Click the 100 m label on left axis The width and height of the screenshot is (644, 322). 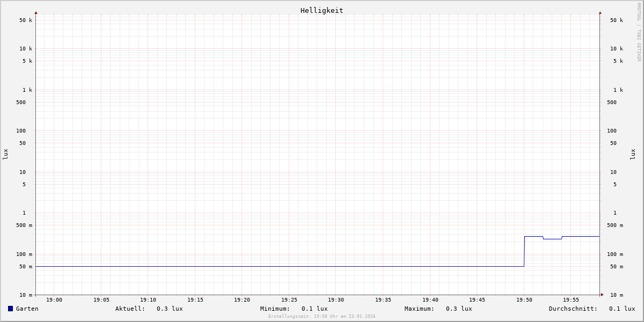click(x=24, y=254)
